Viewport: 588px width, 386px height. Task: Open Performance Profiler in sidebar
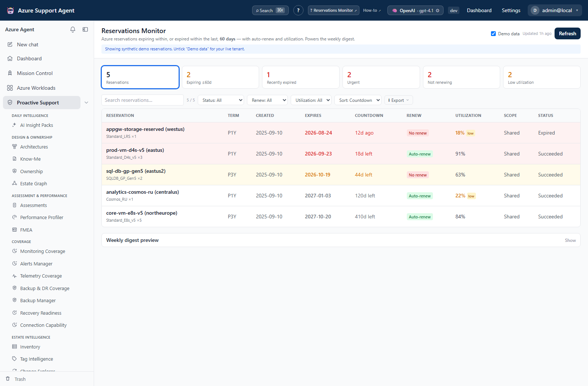42,217
